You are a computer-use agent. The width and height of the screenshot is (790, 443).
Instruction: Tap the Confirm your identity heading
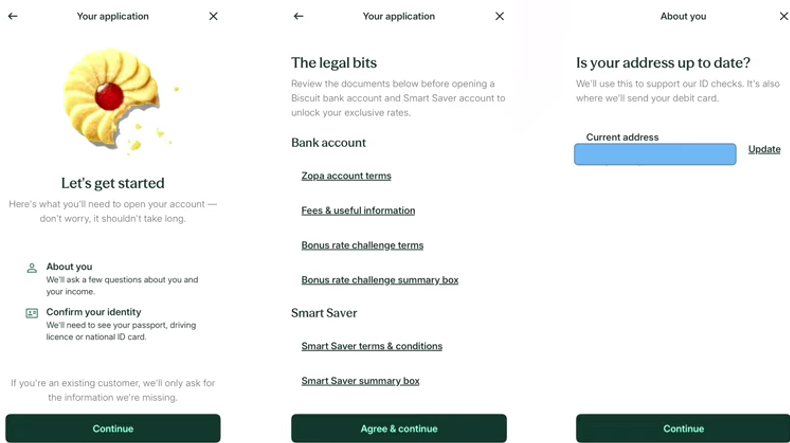(x=93, y=312)
